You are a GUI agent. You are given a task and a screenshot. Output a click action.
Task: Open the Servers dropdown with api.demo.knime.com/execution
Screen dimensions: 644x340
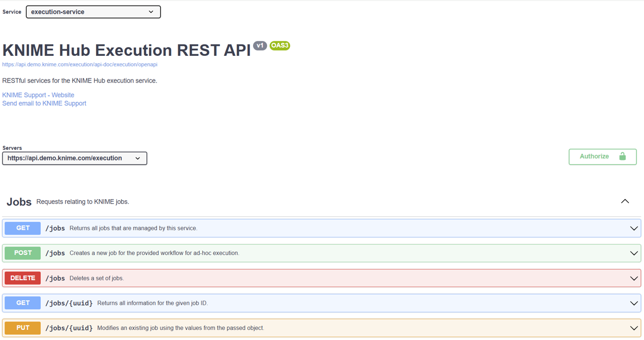(74, 158)
